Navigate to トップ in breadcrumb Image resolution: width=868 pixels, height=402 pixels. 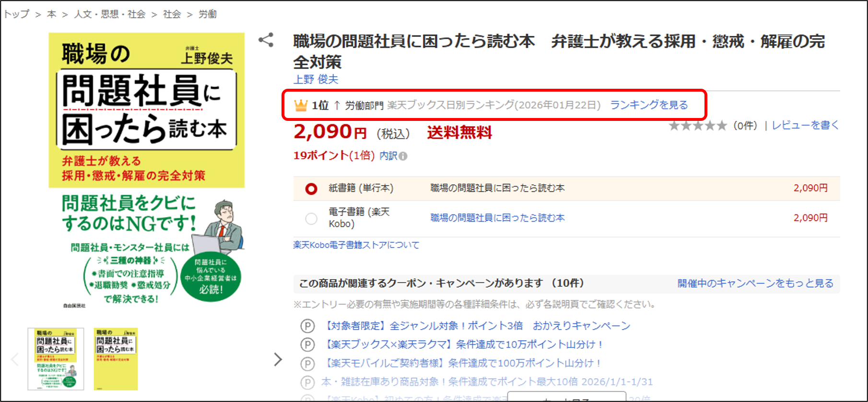[17, 14]
